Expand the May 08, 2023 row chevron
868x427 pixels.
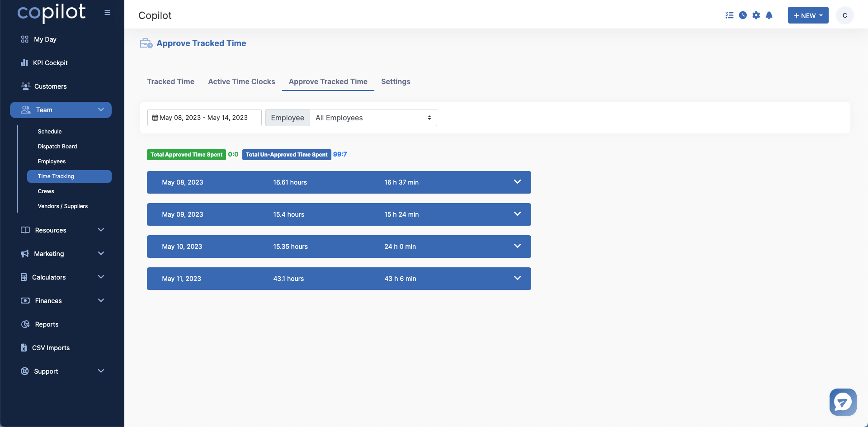(x=518, y=182)
